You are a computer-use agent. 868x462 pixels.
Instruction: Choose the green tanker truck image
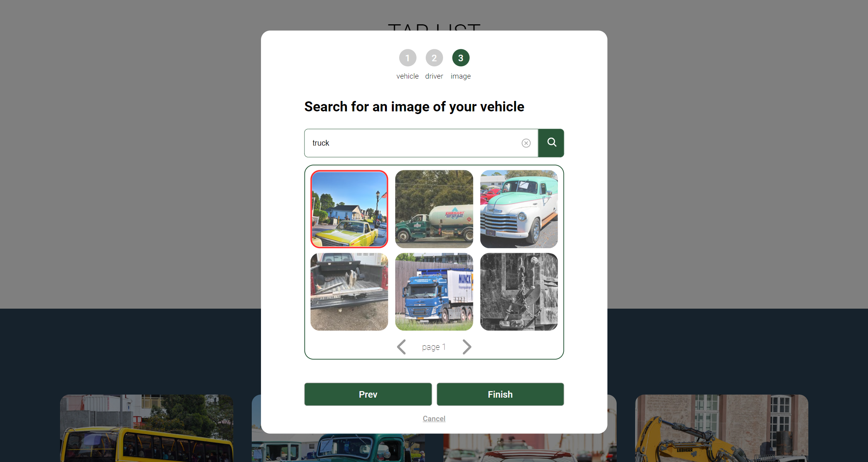tap(434, 209)
